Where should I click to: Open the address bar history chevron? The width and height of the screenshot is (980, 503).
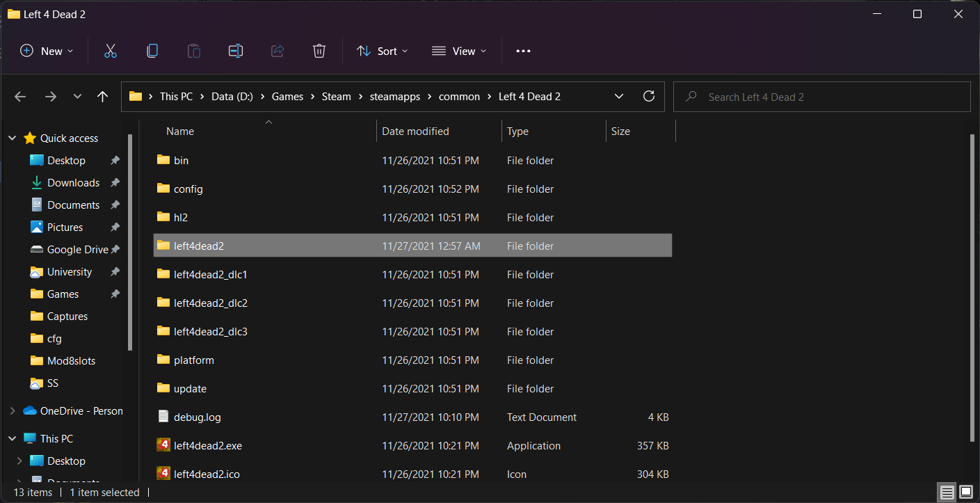point(618,96)
